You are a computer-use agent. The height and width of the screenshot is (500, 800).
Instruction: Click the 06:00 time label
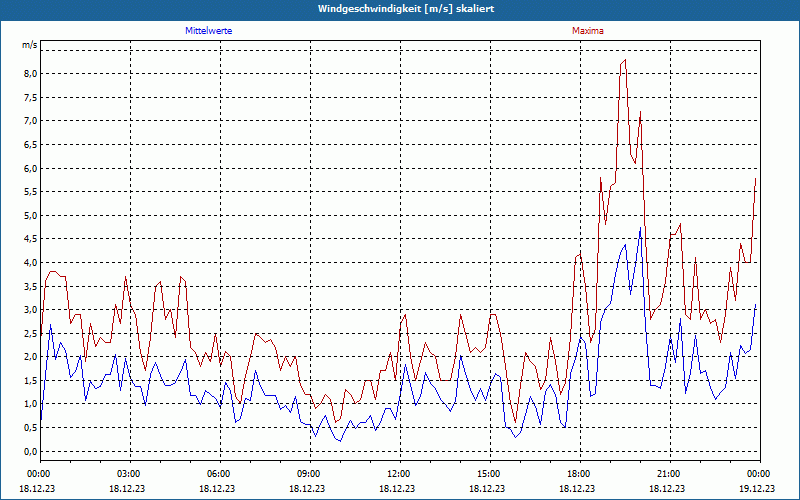(220, 474)
